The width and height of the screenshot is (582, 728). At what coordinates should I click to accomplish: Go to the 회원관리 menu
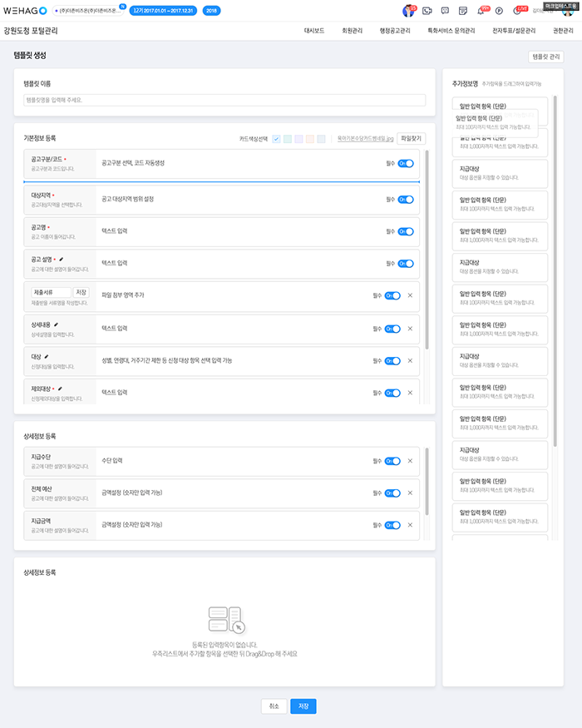(x=352, y=31)
